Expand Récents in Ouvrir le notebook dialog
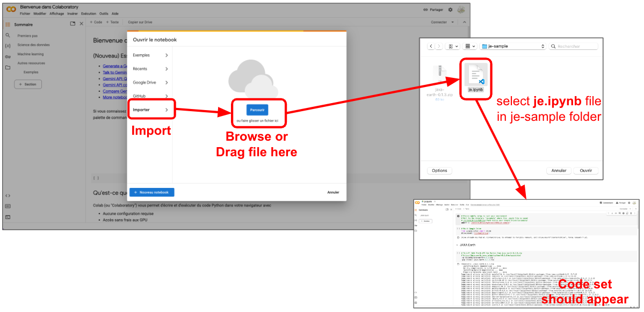The height and width of the screenshot is (312, 644). click(150, 69)
